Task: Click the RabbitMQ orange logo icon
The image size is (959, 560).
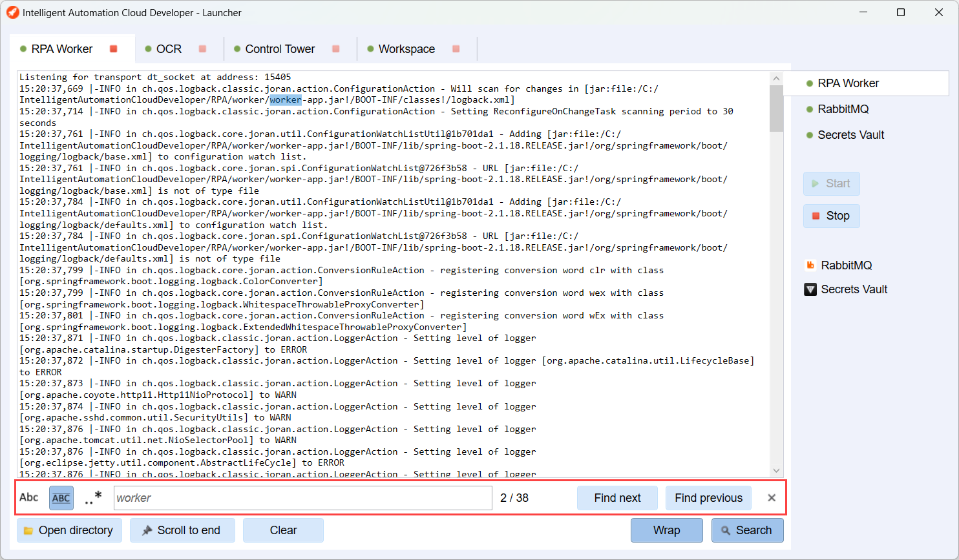Action: point(810,265)
